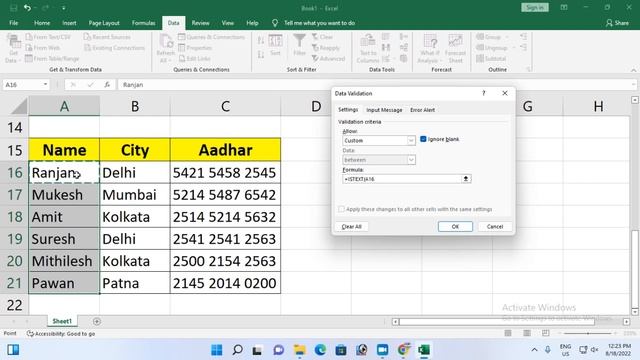Click the Sort A to Z icon
This screenshot has width=640, height=360.
pos(261,40)
